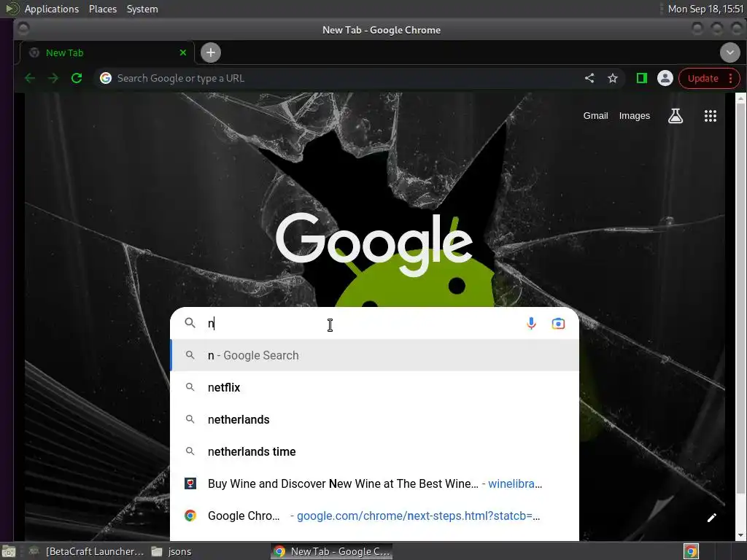Share this page via the share icon

click(589, 78)
